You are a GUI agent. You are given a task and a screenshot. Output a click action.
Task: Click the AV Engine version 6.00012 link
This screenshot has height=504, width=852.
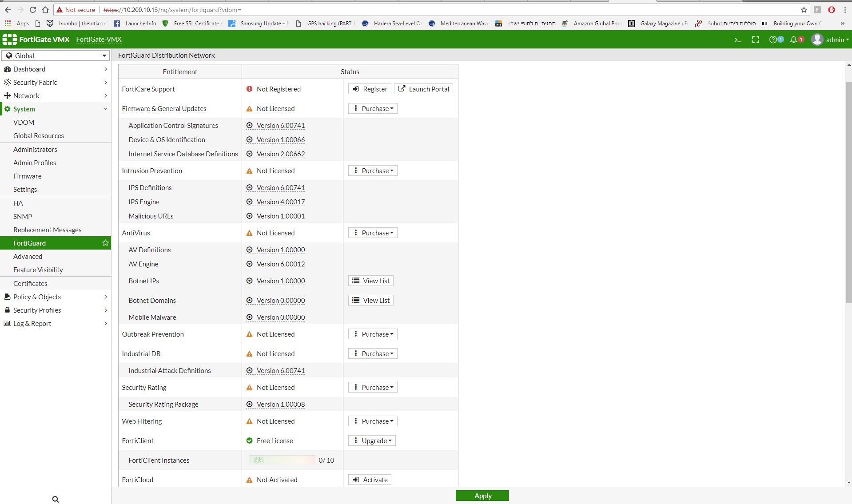[x=281, y=264]
